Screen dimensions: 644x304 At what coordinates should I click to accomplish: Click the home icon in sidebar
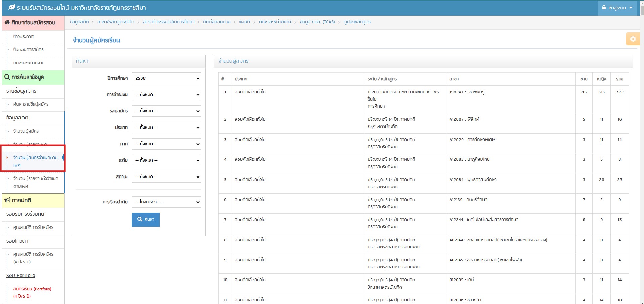click(x=7, y=22)
